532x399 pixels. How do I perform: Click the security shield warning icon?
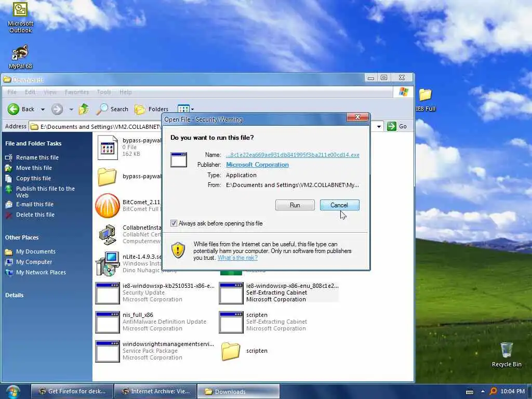tap(178, 250)
